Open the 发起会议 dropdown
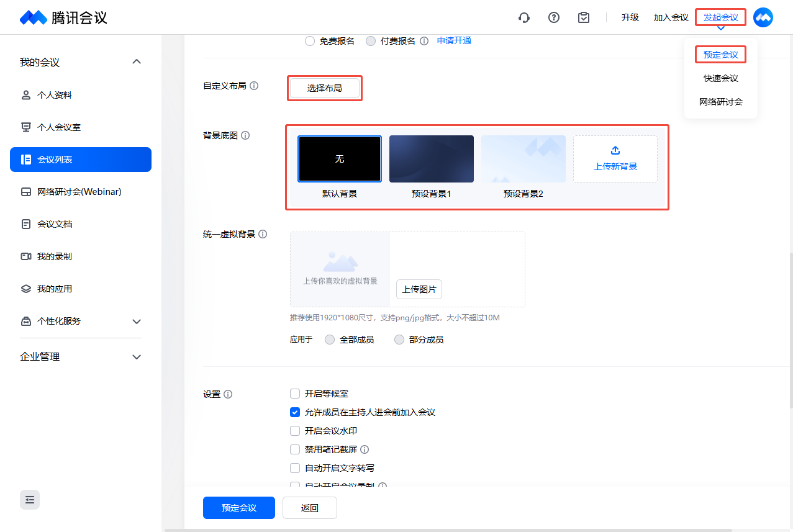Screen dimensions: 793x532 pos(720,17)
